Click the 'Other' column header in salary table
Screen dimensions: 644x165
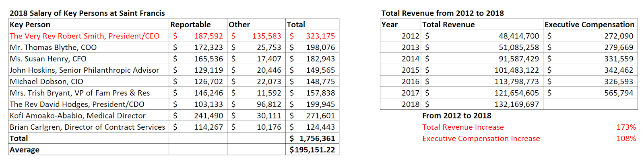point(256,24)
